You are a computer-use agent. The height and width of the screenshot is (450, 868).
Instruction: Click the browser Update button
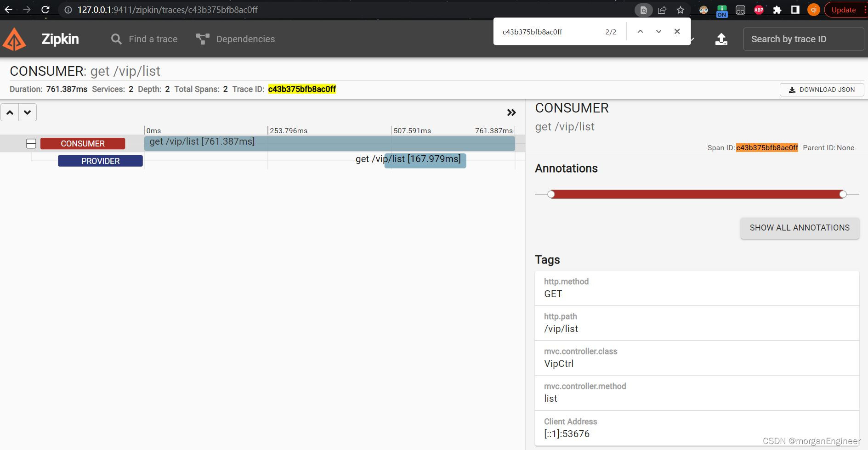844,10
